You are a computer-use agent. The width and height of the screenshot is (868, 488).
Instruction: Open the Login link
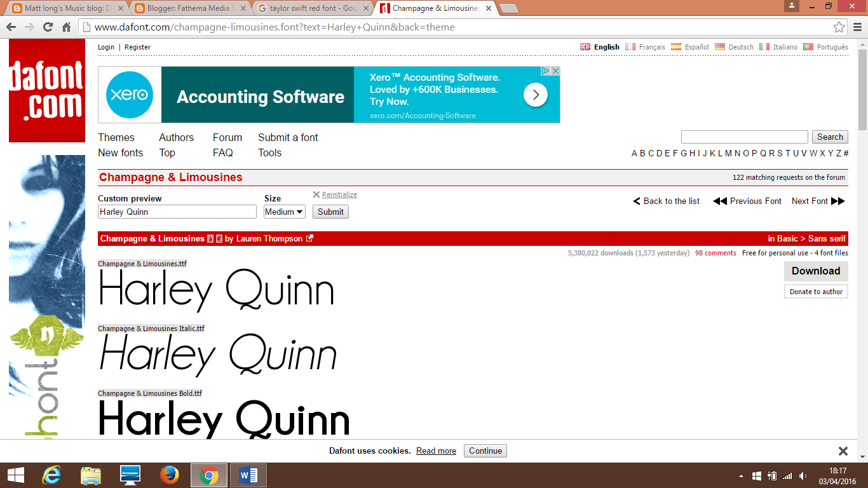click(106, 47)
